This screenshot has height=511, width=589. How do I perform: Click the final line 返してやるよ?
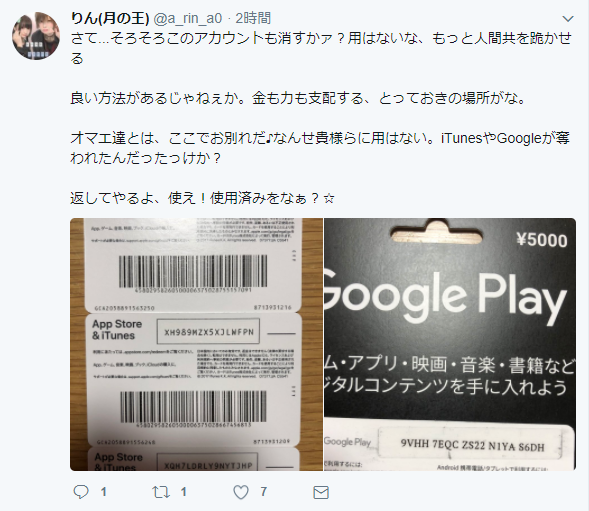(202, 198)
